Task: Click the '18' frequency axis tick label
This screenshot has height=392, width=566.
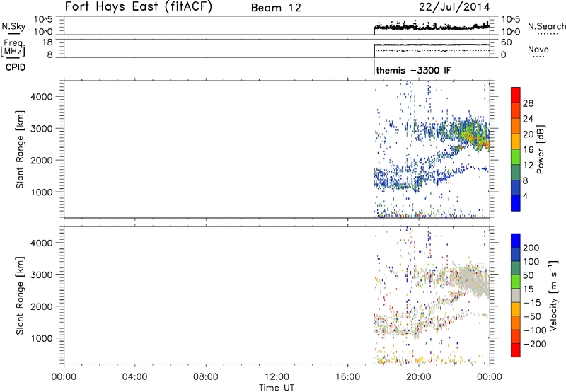Action: 47,42
